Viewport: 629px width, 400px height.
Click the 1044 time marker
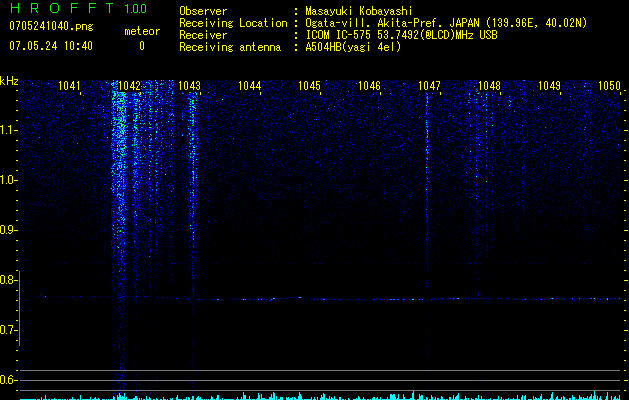tap(250, 85)
